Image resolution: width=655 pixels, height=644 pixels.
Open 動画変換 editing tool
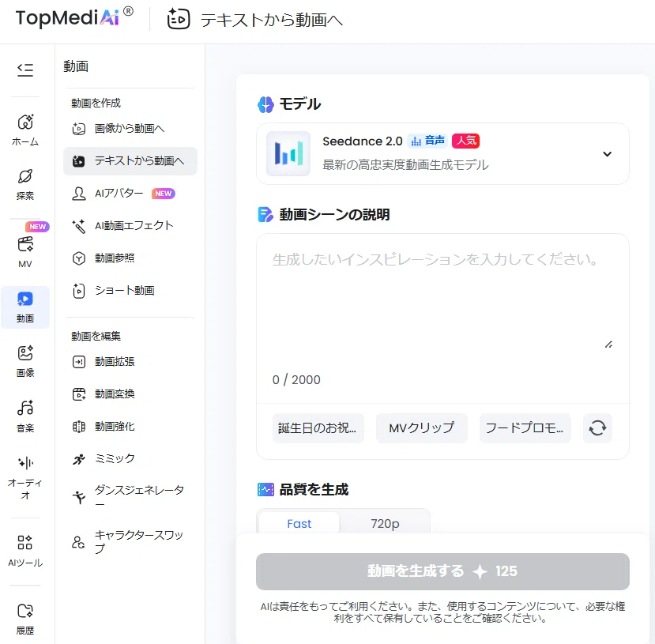tap(130, 394)
